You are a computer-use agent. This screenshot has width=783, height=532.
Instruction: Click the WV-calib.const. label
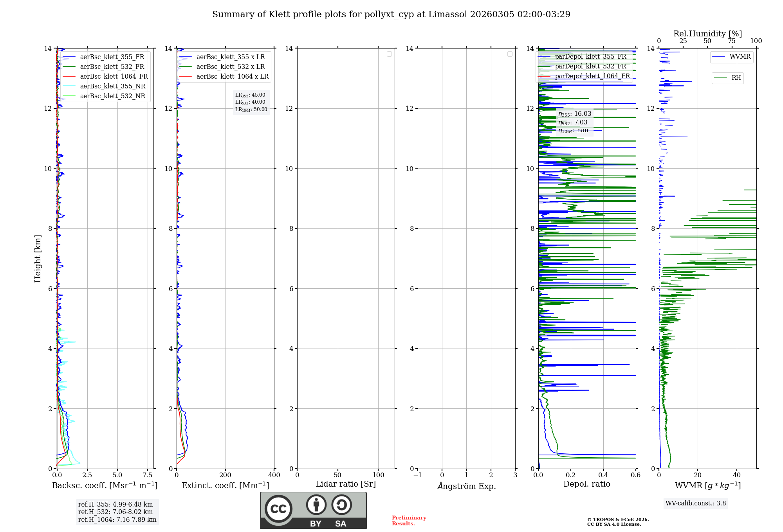coord(695,503)
